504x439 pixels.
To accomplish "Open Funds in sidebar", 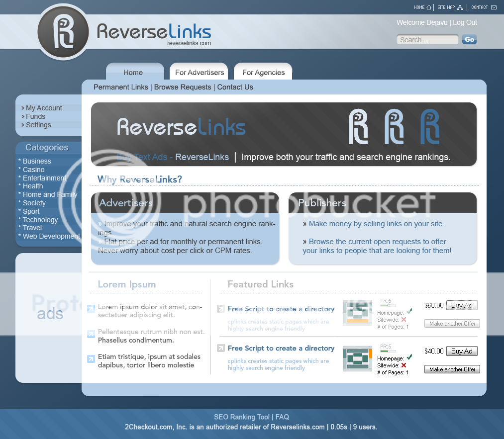I will (35, 116).
